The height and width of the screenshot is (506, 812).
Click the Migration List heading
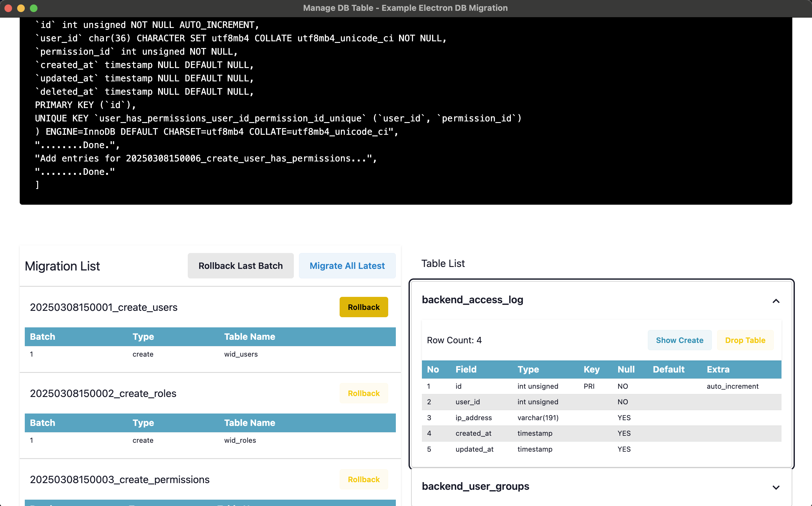pos(62,266)
